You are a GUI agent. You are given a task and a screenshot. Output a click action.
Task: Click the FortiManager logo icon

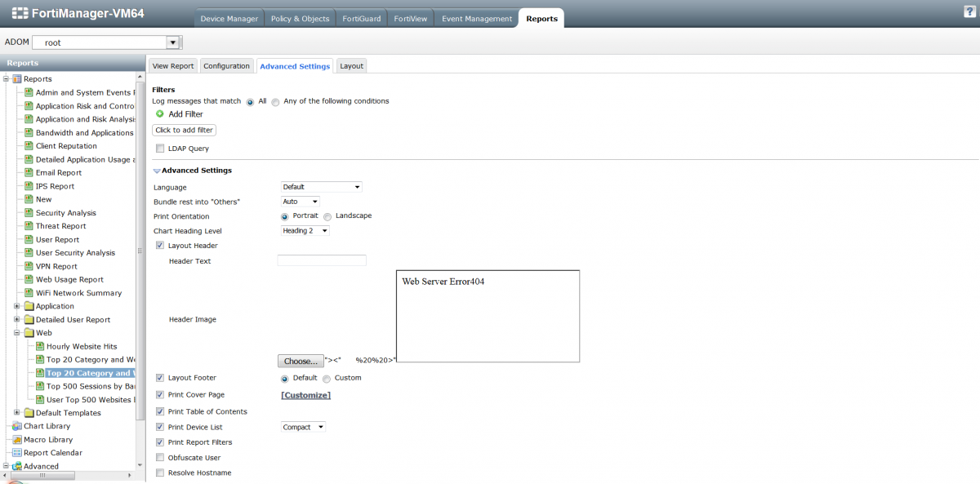[19, 14]
